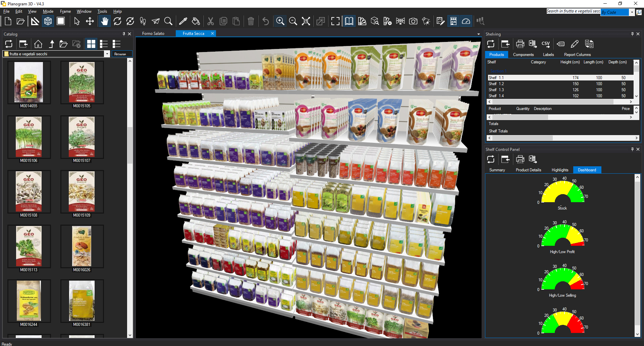Select the Pan hand tool
This screenshot has width=644, height=346.
(105, 21)
